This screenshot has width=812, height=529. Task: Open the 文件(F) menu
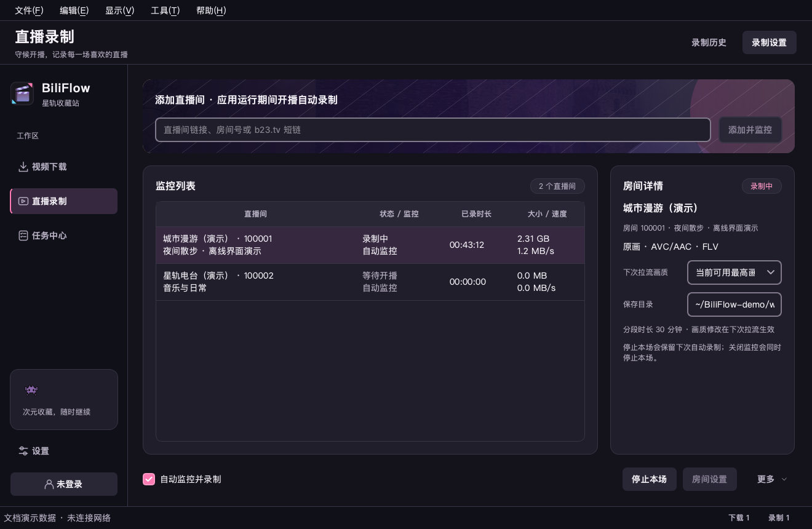(x=29, y=10)
